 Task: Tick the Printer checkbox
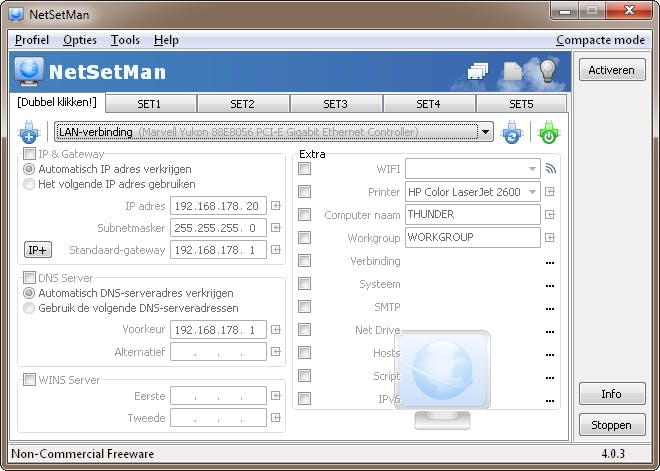[304, 192]
